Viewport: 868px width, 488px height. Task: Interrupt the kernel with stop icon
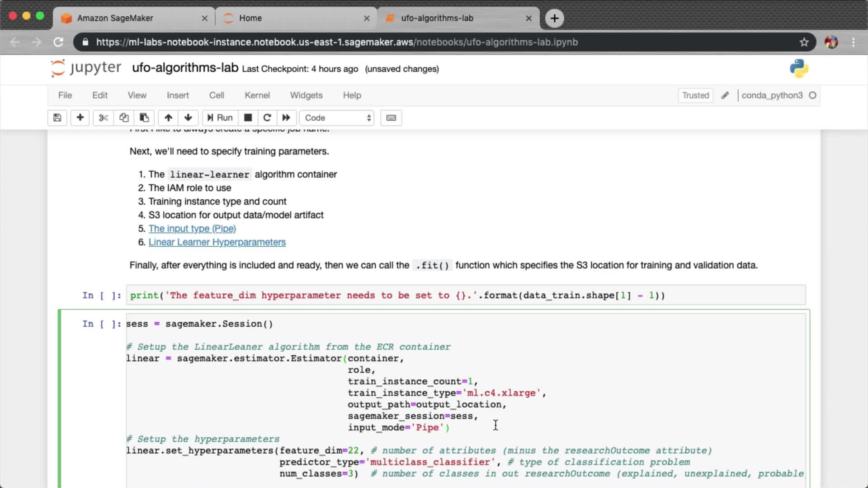[x=248, y=117]
